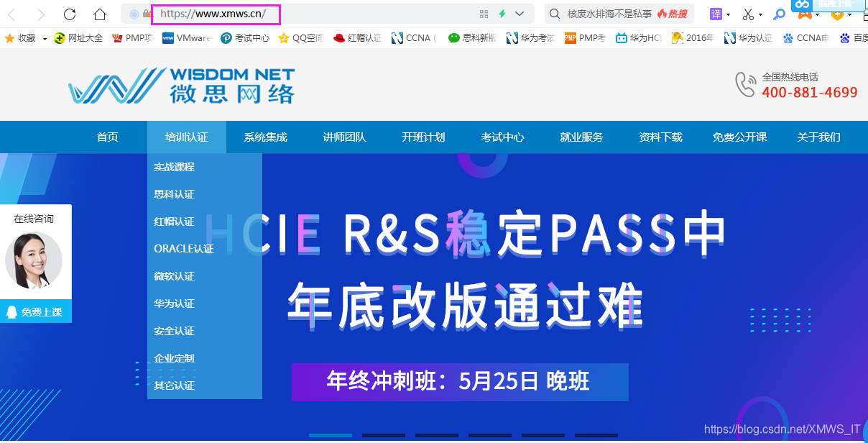Image resolution: width=868 pixels, height=443 pixels.
Task: Select 华为认证 in the dropdown submenu
Action: click(x=205, y=303)
